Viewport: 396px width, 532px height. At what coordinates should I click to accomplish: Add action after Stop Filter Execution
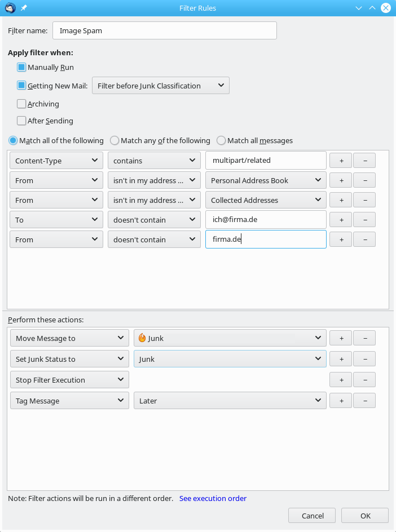[341, 380]
